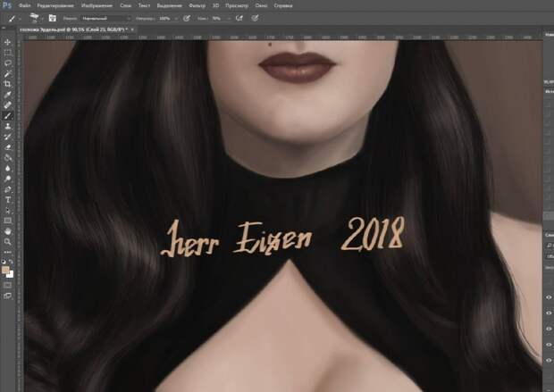Open the Выделение menu

[169, 5]
